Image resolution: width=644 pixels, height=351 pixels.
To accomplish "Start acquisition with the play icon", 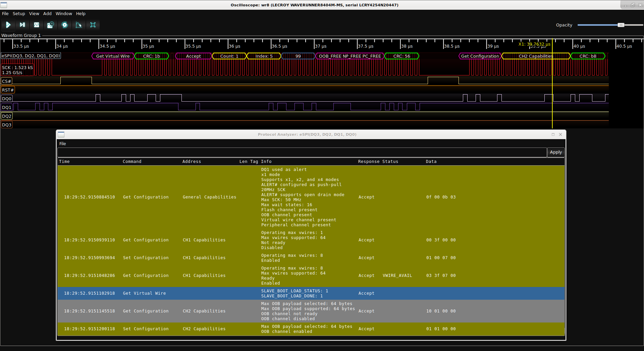I will 8,25.
